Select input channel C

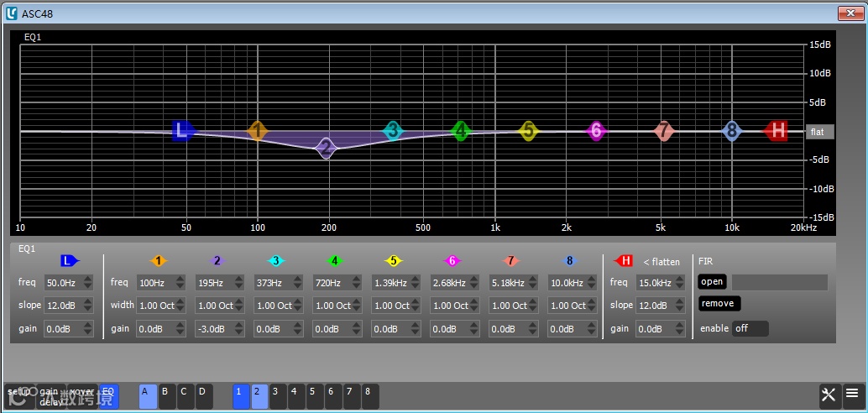(186, 396)
